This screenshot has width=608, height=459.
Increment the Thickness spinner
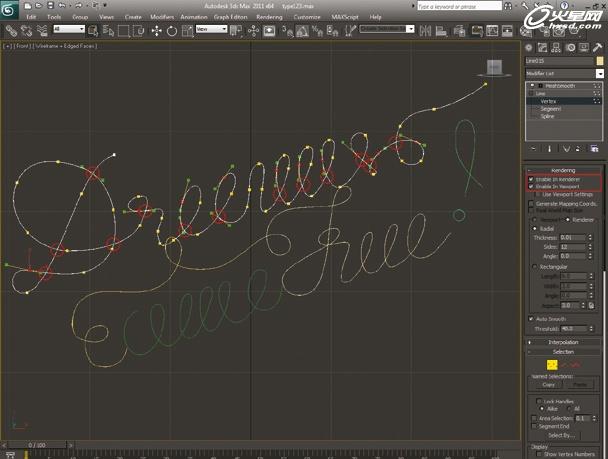pos(590,236)
